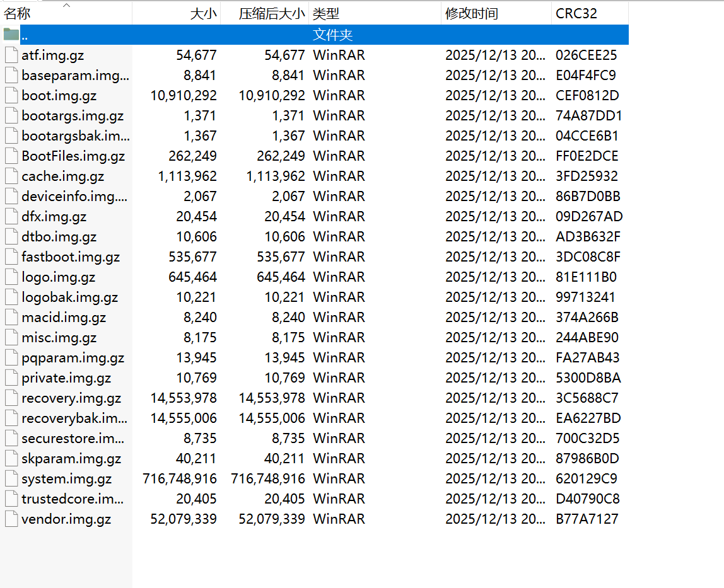This screenshot has width=724, height=588.
Task: Sort by CRC32 column header
Action: pyautogui.click(x=576, y=14)
